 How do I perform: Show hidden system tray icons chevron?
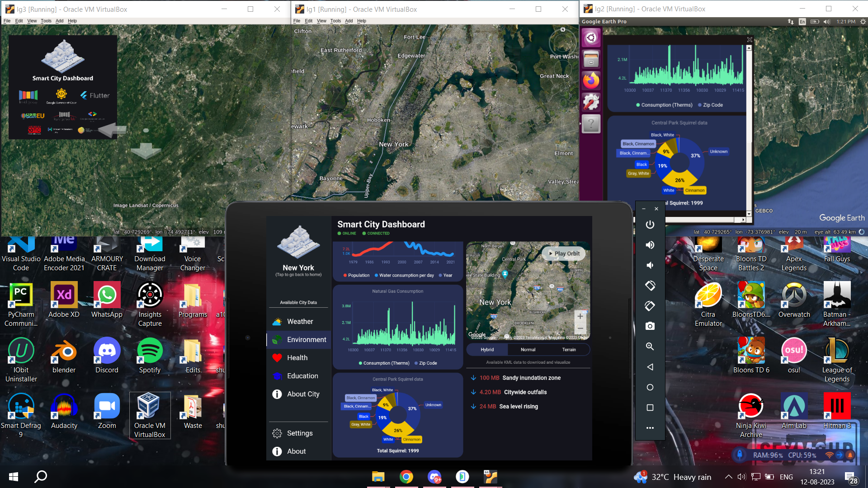click(x=728, y=477)
